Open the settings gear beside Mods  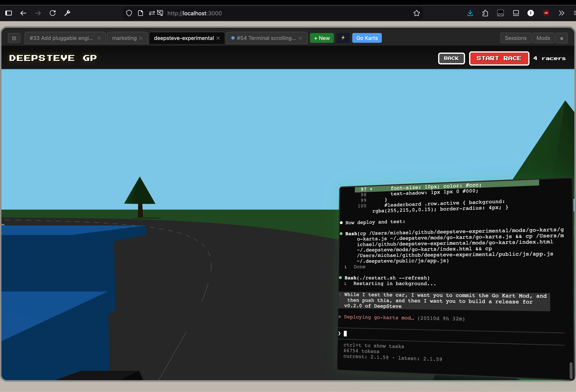point(562,38)
